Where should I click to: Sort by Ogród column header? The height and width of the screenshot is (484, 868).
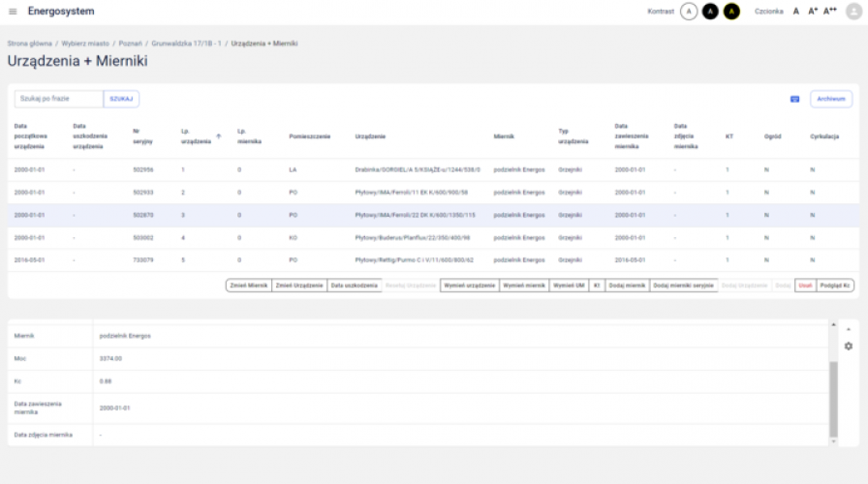(772, 136)
